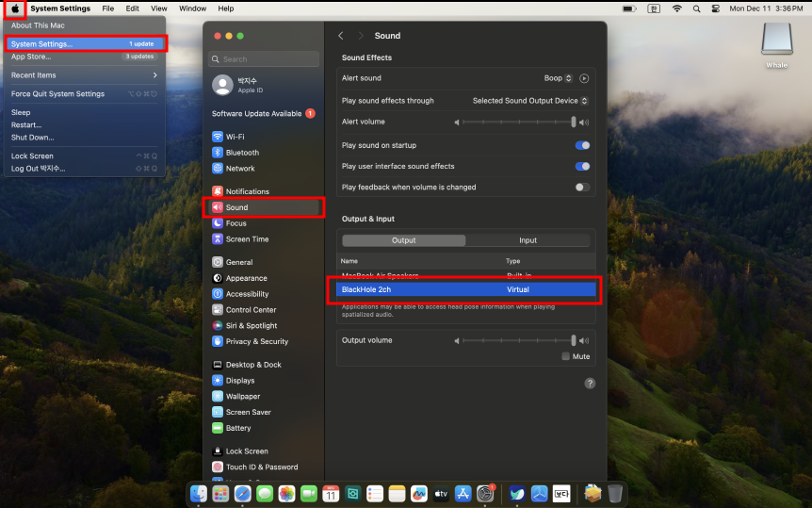Open Displays settings
This screenshot has width=812, height=508.
(x=234, y=381)
